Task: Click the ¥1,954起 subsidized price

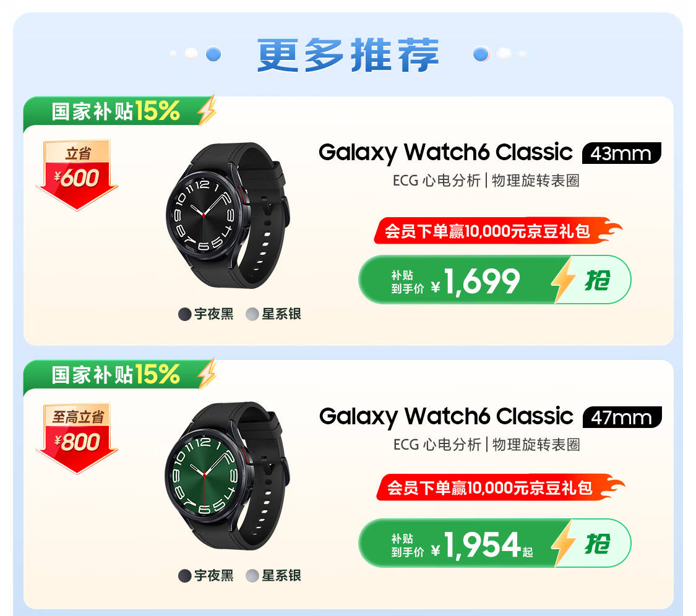Action: tap(481, 544)
